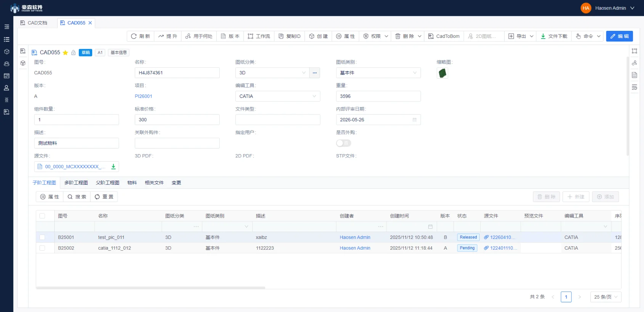The width and height of the screenshot is (644, 312).
Task: Open the hamburger menu icon in left sidebar
Action: pos(7,27)
